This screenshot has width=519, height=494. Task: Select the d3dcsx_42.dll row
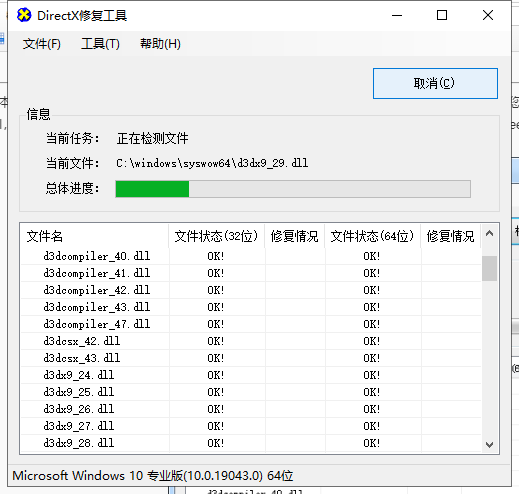tap(251, 341)
